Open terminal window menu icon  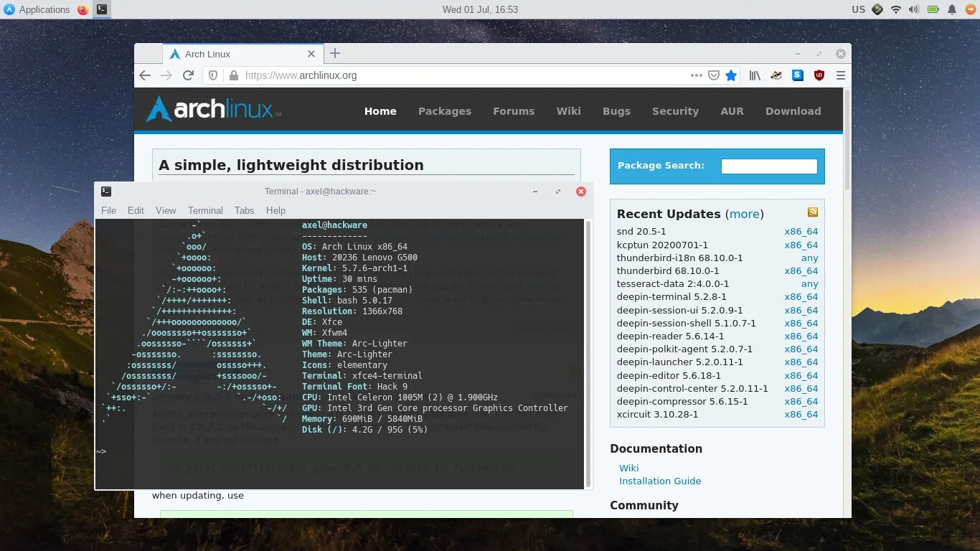tap(106, 191)
